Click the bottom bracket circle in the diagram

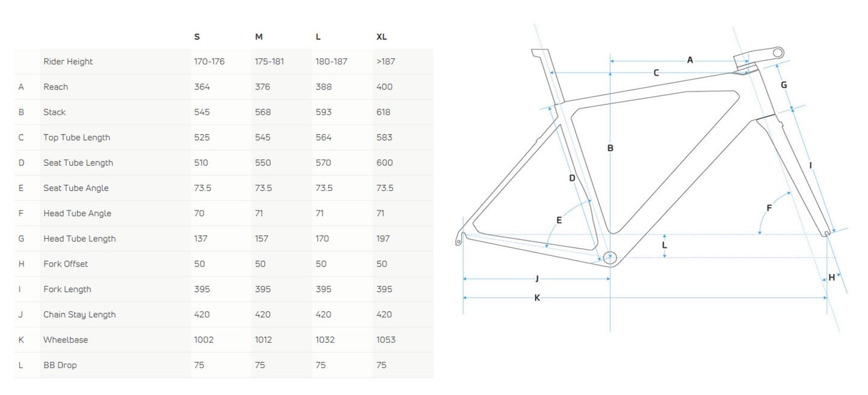point(610,258)
